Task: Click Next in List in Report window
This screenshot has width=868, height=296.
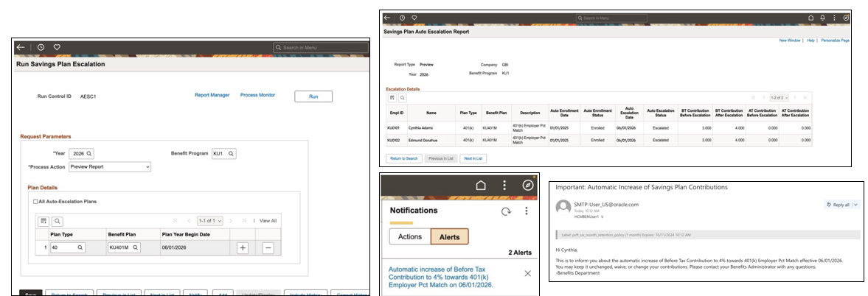Action: pos(473,158)
